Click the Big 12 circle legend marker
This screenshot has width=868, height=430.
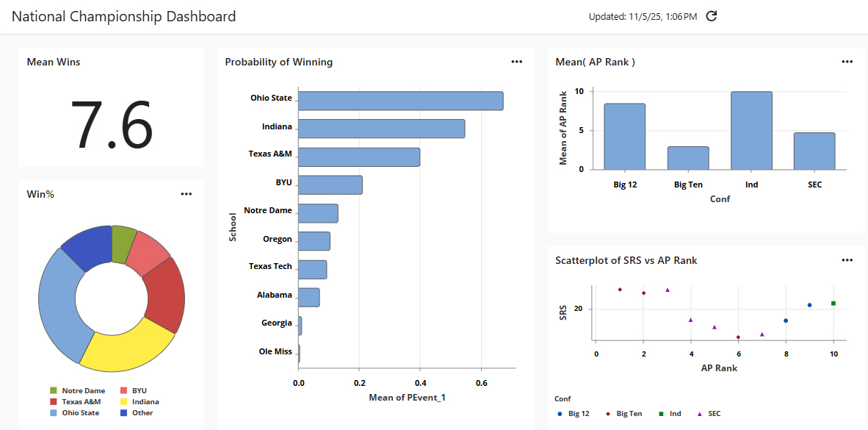(560, 414)
